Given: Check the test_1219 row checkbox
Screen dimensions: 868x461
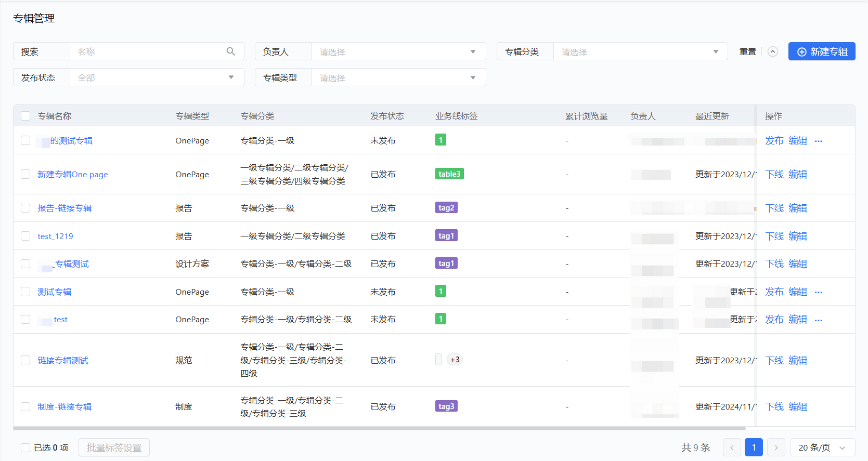Looking at the screenshot, I should [x=25, y=236].
